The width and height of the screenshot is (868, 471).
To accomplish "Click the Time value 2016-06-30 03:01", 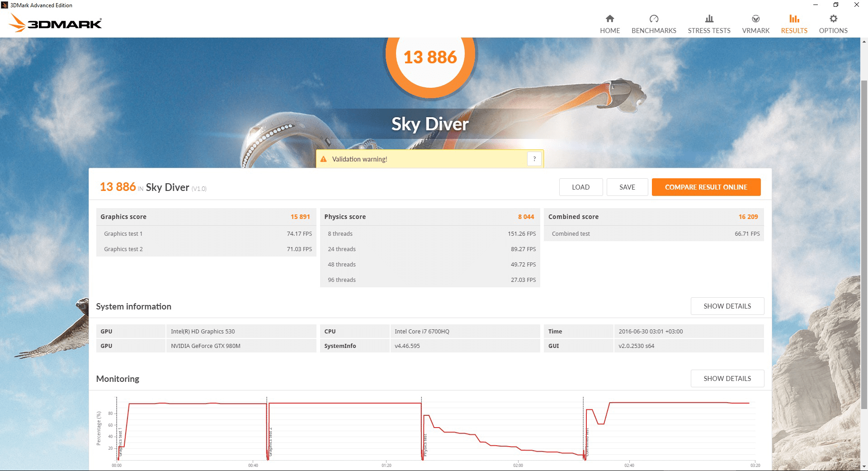I will (651, 331).
